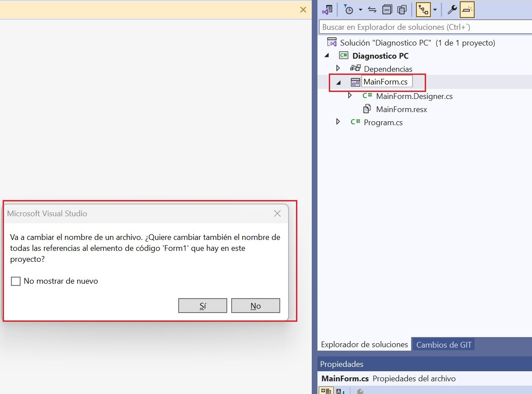Screen dimensions: 532x394
Task: Toggle the highlighted solution view mode icon
Action: (423, 9)
